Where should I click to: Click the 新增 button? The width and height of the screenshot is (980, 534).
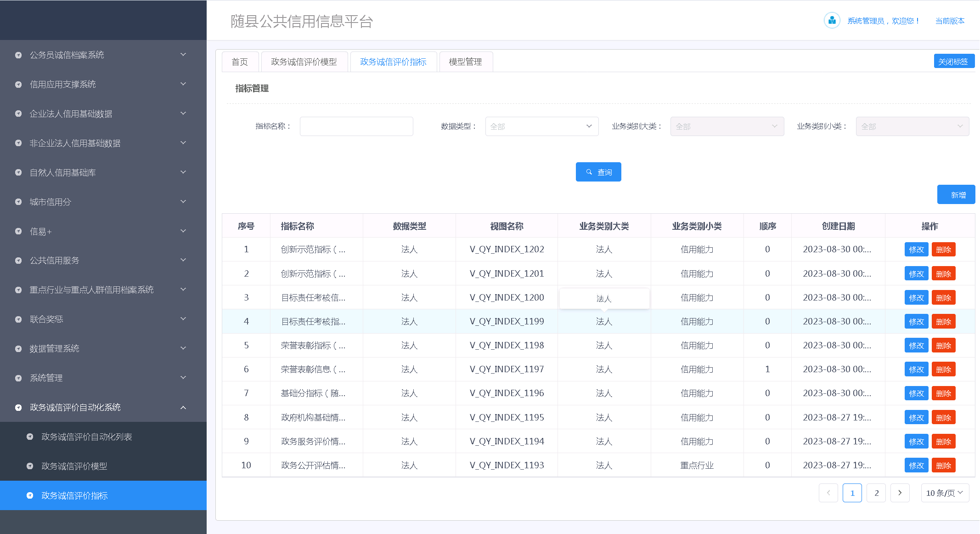(x=956, y=194)
